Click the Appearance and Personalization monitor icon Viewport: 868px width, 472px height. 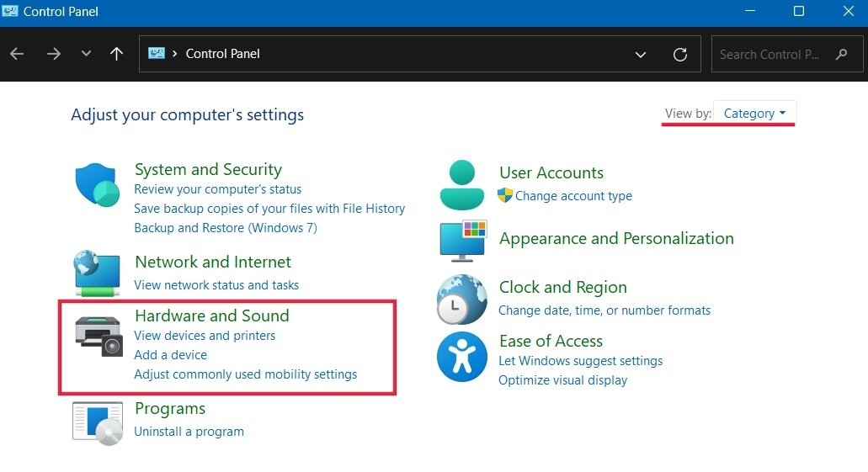click(463, 241)
